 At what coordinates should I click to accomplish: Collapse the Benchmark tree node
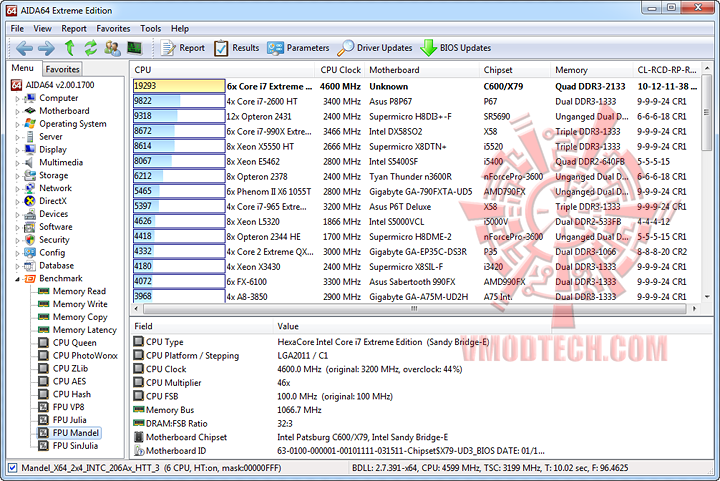coord(17,279)
